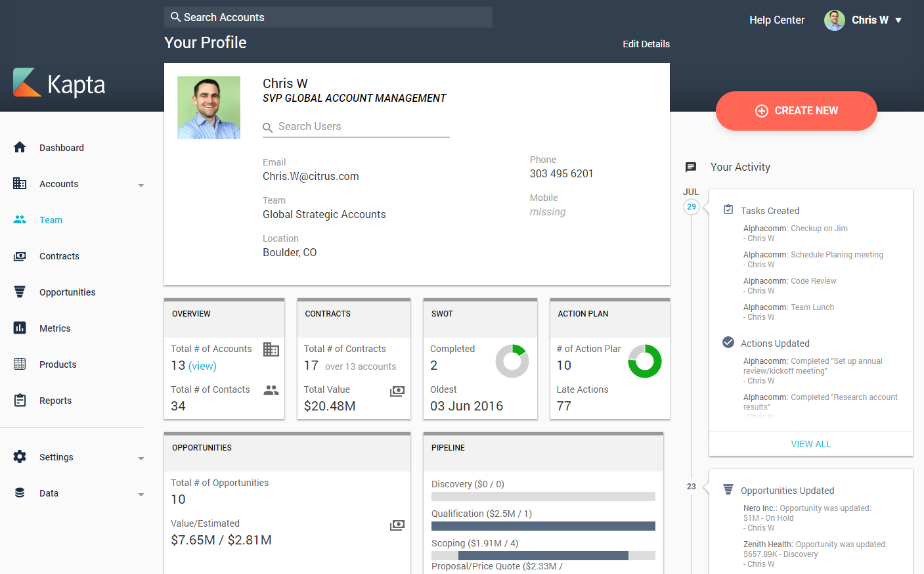Click the Mobile 'missing' value

(x=548, y=212)
